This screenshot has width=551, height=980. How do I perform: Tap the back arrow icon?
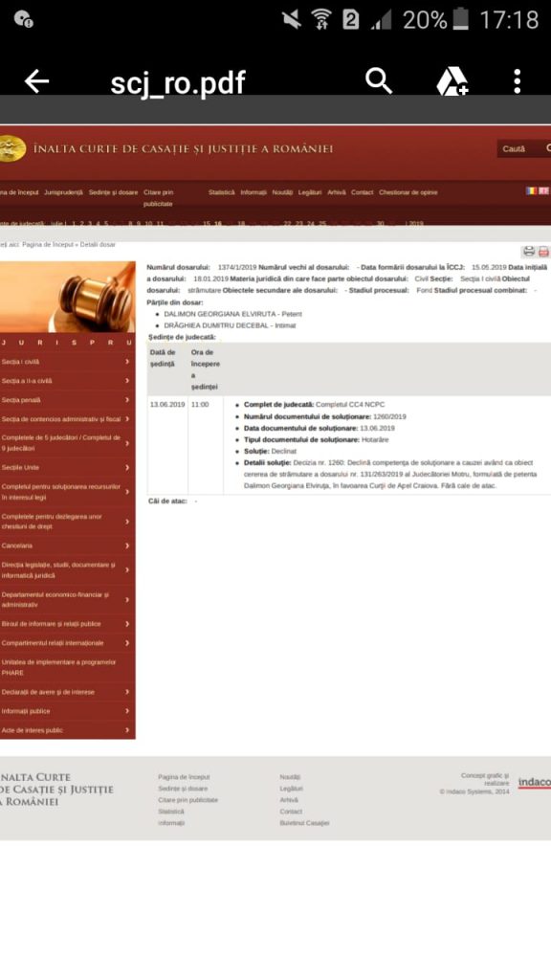coord(36,81)
